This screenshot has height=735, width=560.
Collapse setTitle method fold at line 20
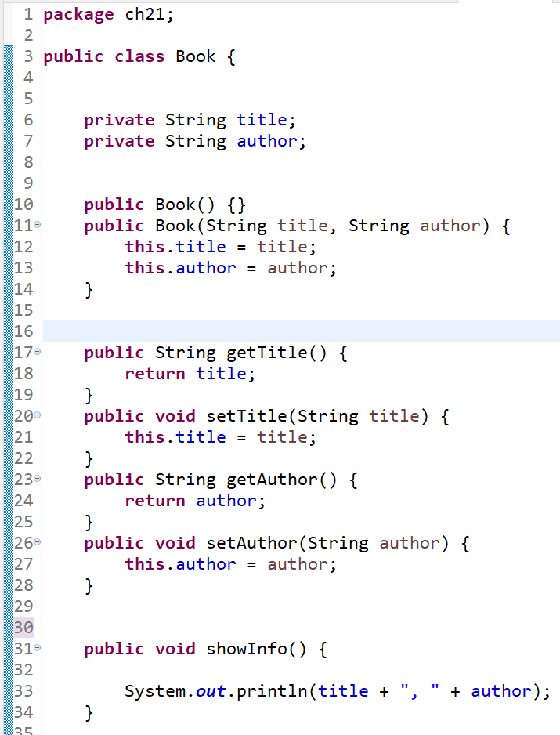tap(38, 415)
